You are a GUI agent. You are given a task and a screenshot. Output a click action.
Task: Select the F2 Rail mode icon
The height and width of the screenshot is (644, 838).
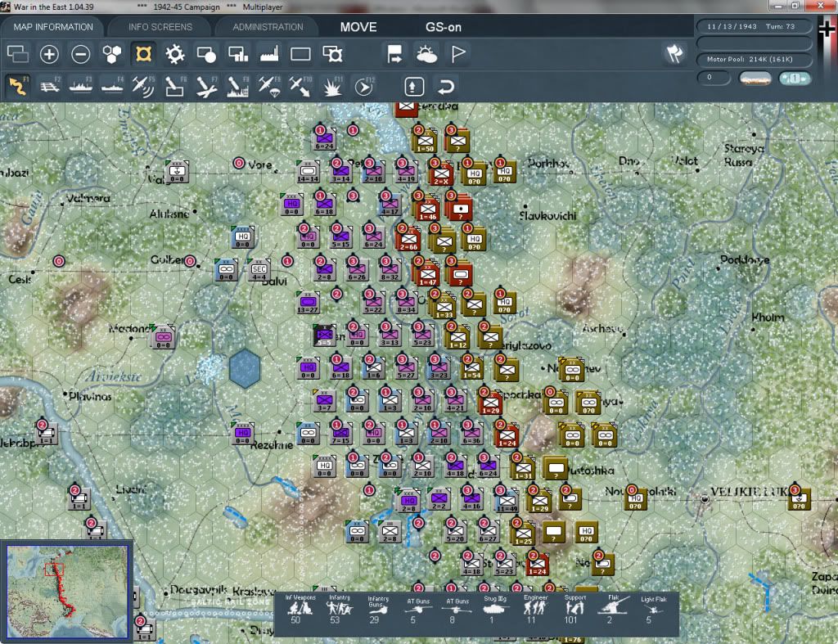[50, 86]
